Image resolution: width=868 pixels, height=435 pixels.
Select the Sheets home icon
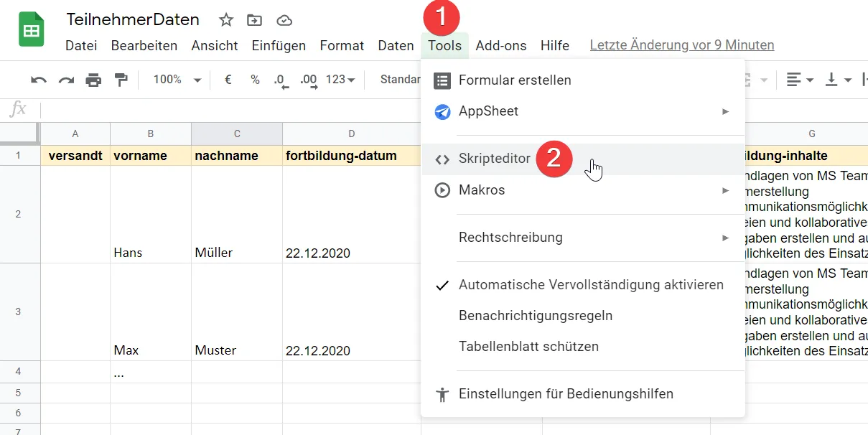(30, 29)
